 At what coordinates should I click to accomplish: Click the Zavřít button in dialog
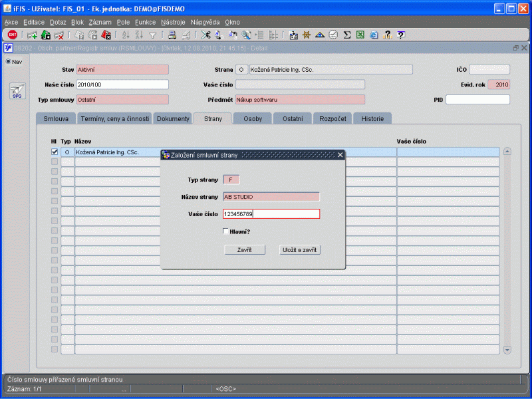click(x=244, y=249)
